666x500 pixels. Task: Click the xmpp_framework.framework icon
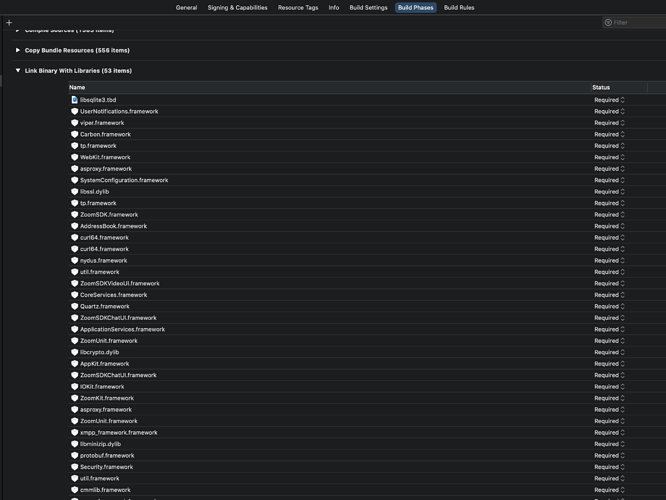click(75, 432)
